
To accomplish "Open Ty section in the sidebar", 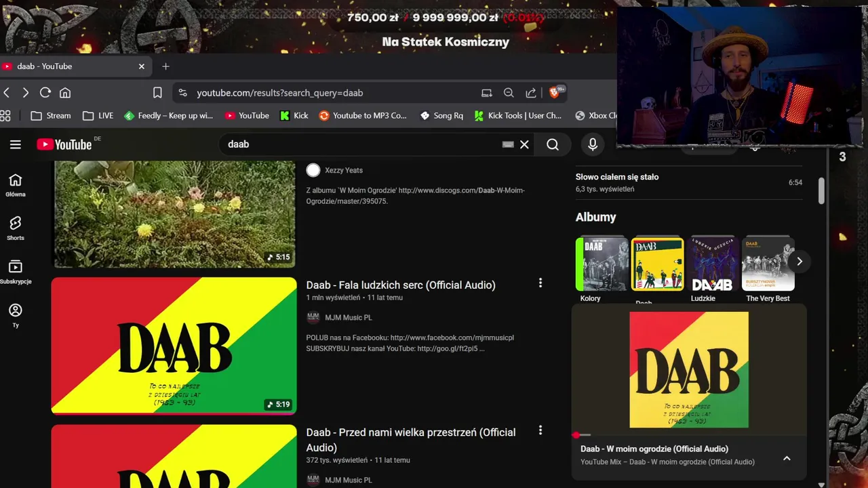I will (16, 315).
